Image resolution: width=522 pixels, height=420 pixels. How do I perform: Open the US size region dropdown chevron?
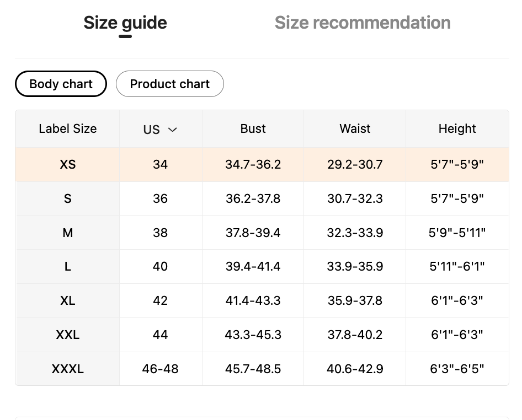[172, 130]
